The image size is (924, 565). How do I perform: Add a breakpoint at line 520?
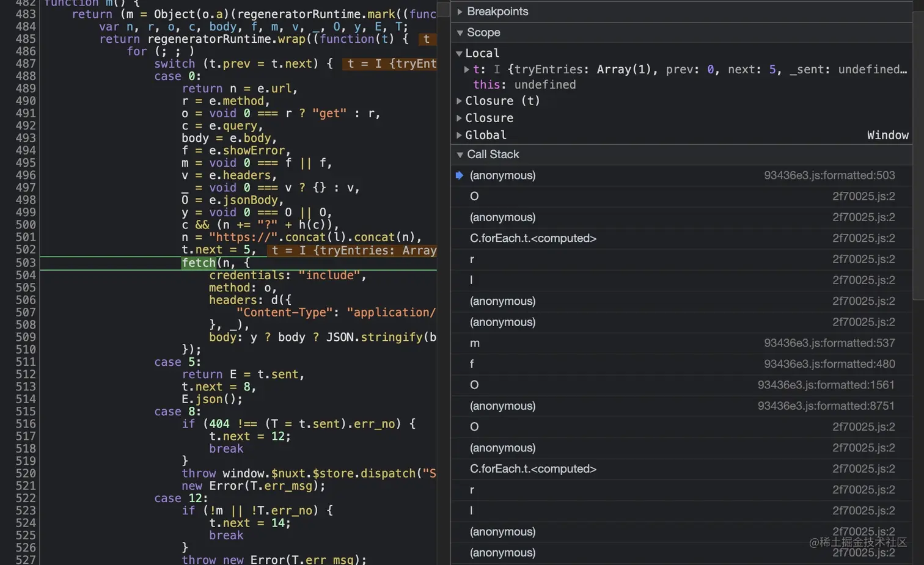click(x=26, y=473)
